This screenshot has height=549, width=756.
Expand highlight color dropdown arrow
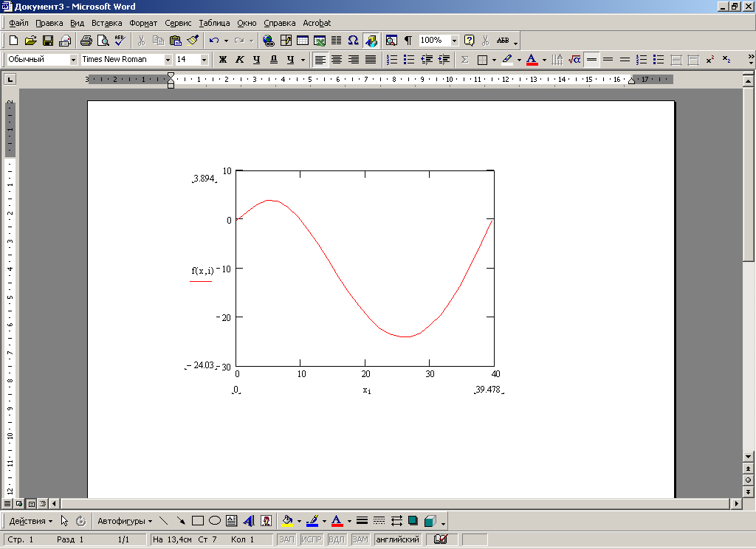pos(519,60)
